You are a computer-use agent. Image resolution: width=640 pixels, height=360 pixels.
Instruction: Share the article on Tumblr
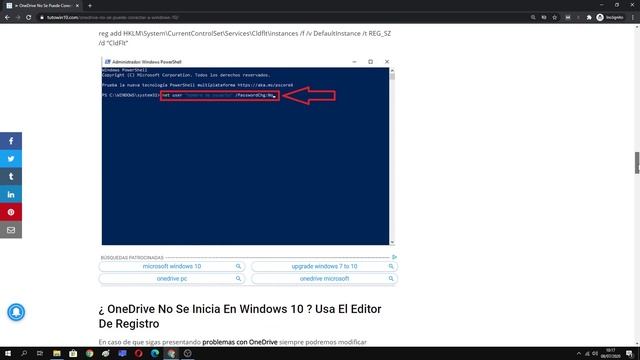tap(11, 177)
